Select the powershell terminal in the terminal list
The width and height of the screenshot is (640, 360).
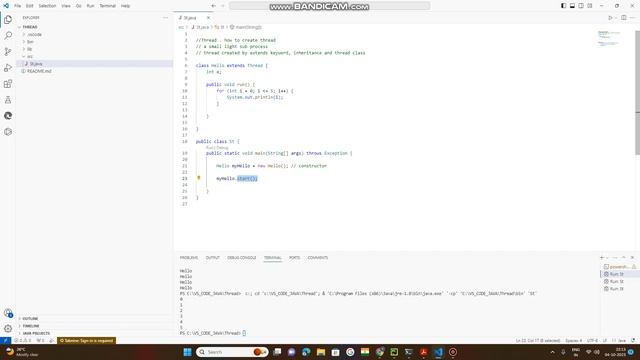point(619,267)
